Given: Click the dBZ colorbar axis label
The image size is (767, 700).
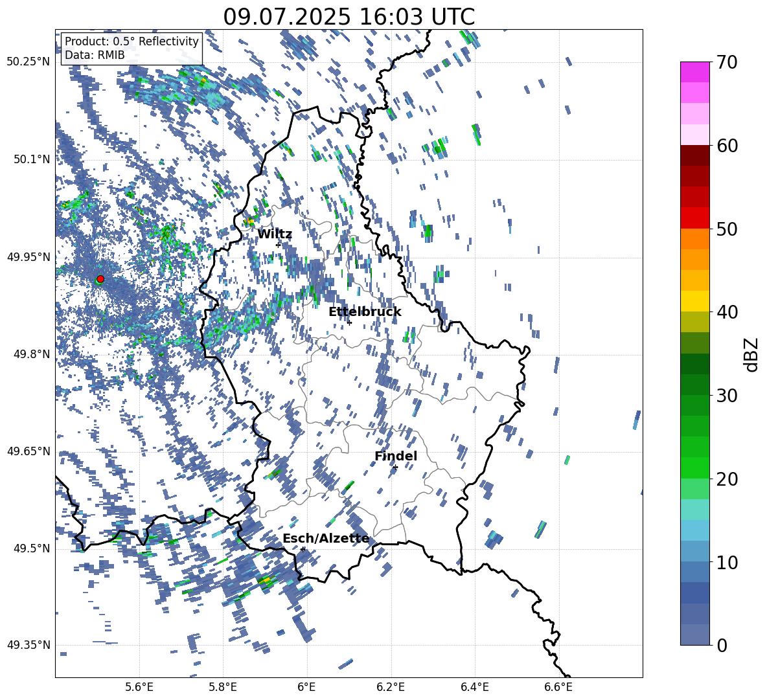Looking at the screenshot, I should click(752, 354).
